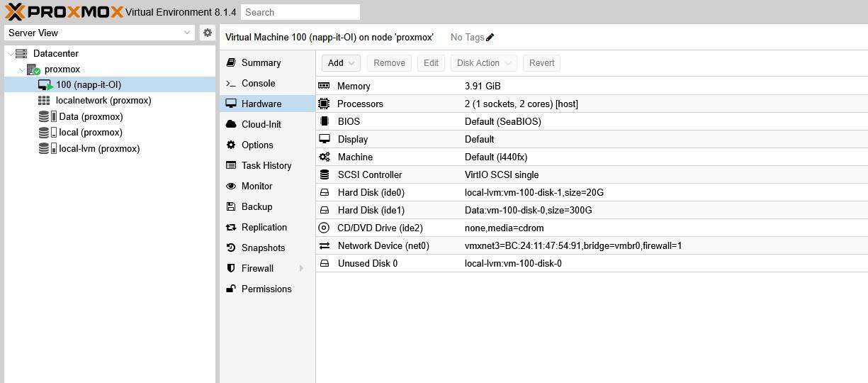Screen dimensions: 868x383
Task: Select local-lvm (proxmox) storage in tree
Action: click(x=110, y=149)
